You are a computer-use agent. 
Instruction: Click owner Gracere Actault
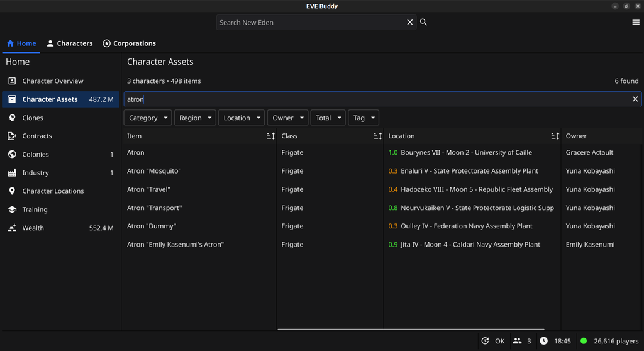pyautogui.click(x=589, y=152)
